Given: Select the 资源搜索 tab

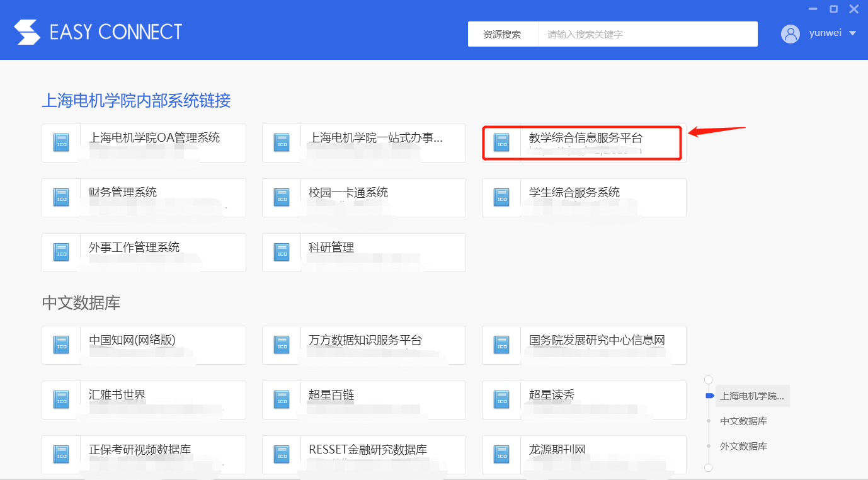Looking at the screenshot, I should click(x=502, y=33).
